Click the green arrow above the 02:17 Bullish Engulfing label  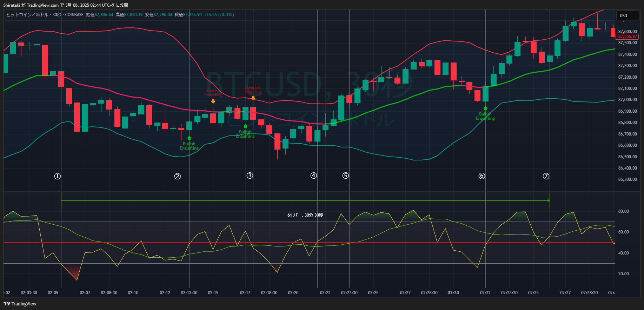pyautogui.click(x=245, y=126)
